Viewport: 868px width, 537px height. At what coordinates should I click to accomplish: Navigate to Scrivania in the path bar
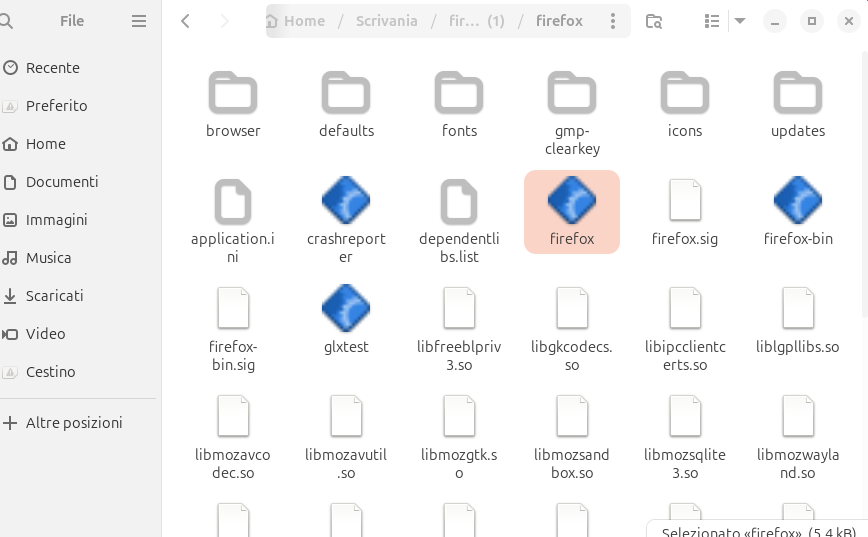386,21
